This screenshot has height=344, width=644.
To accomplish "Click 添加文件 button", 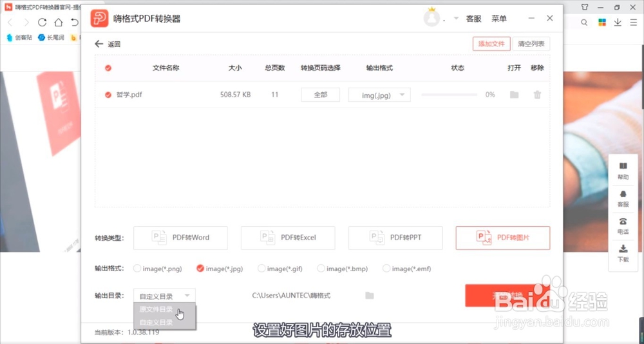I will pos(491,44).
